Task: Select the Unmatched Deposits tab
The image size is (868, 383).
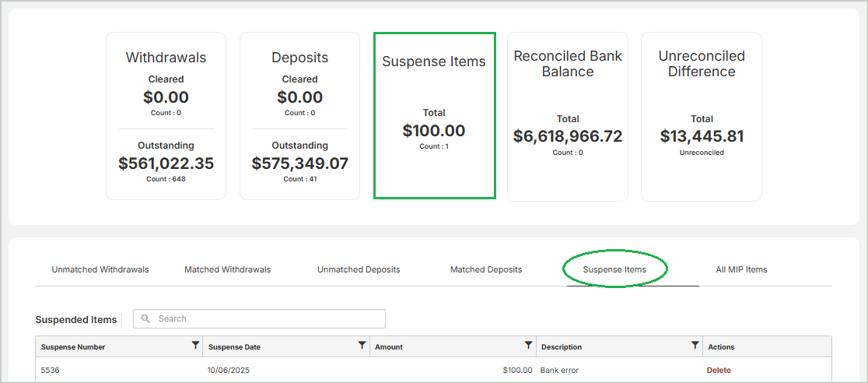Action: pos(359,269)
